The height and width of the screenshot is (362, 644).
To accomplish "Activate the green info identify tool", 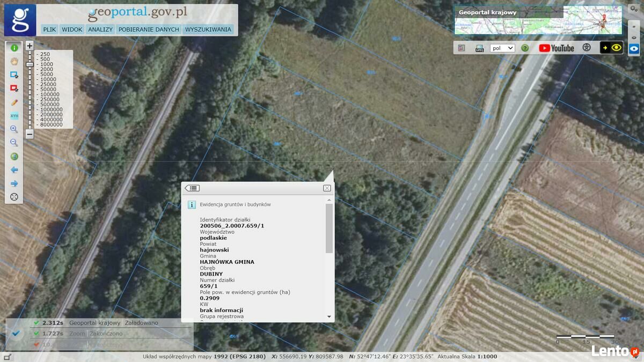I will coord(14,48).
